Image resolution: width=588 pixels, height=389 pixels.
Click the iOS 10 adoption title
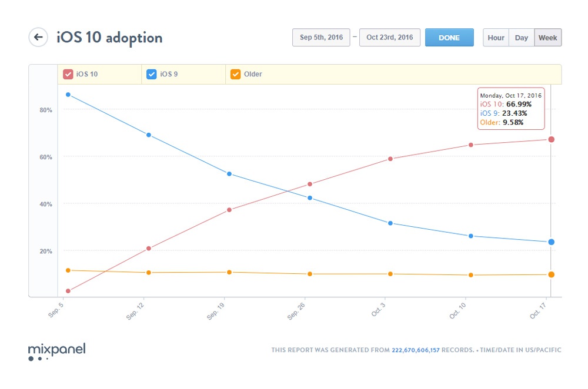click(x=109, y=38)
